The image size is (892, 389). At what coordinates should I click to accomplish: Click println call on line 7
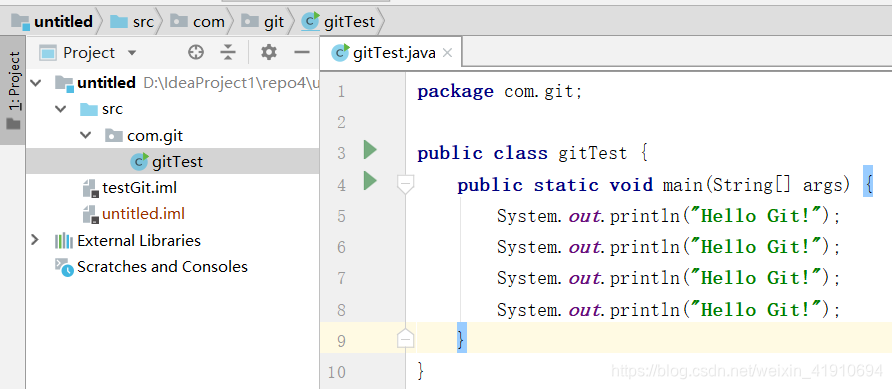coord(645,279)
